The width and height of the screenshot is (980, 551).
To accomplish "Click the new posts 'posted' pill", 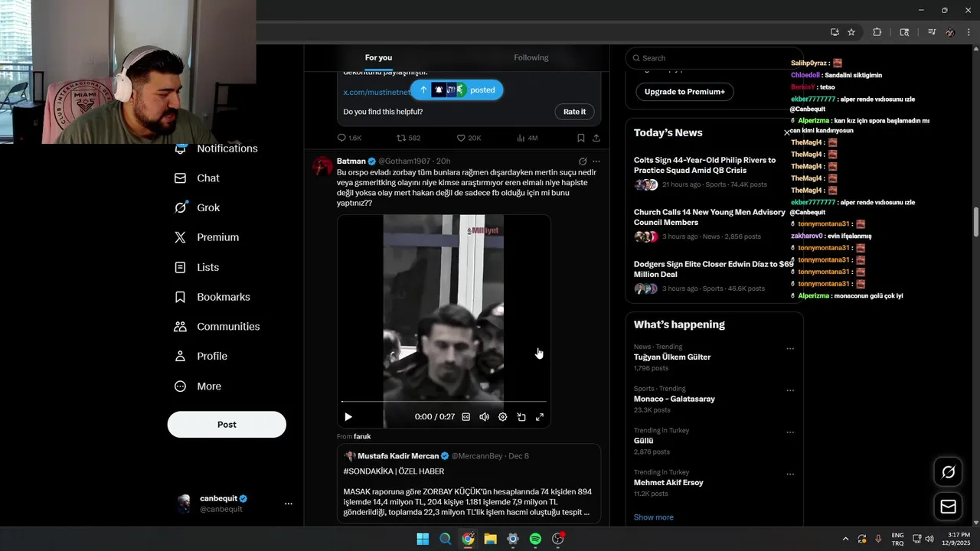I will 456,90.
